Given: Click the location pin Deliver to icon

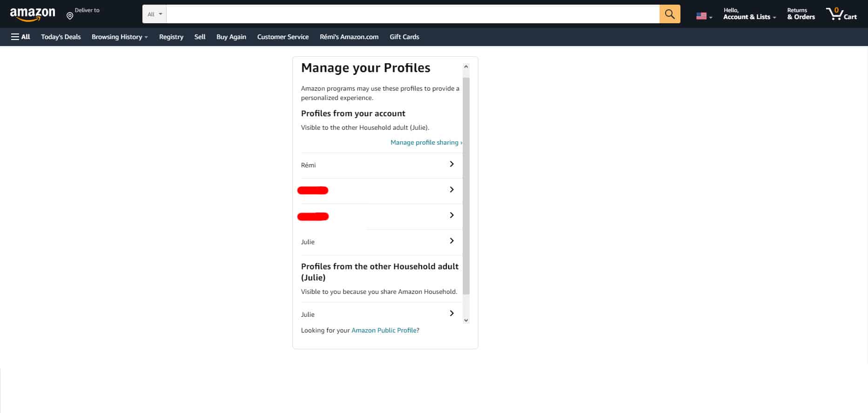Looking at the screenshot, I should coord(70,16).
